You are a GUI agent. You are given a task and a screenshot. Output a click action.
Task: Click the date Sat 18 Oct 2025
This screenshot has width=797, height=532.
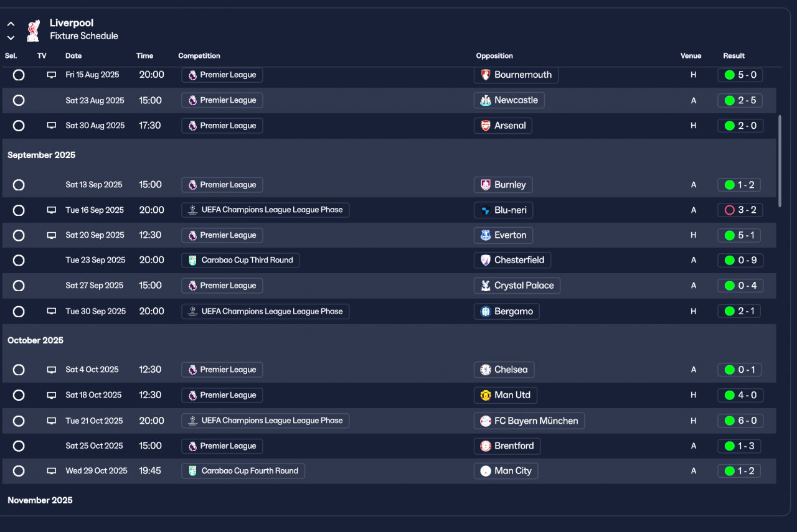pyautogui.click(x=93, y=395)
